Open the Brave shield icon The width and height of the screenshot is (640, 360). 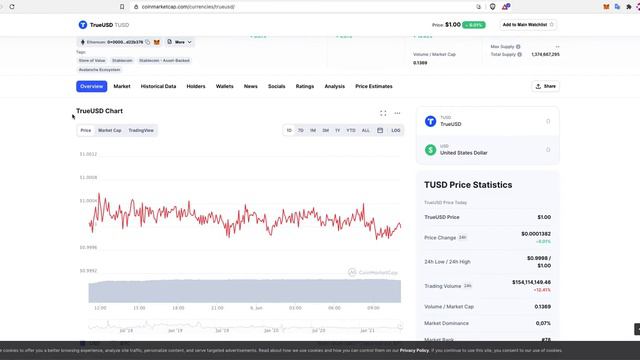click(x=493, y=7)
